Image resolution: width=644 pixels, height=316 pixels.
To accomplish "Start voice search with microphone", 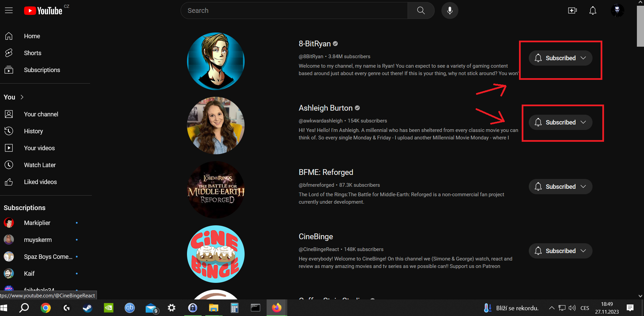I will coord(450,10).
